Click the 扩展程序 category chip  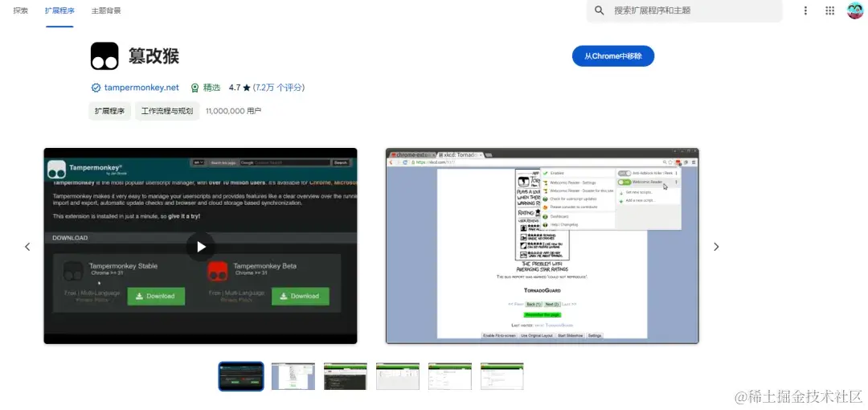pyautogui.click(x=109, y=111)
